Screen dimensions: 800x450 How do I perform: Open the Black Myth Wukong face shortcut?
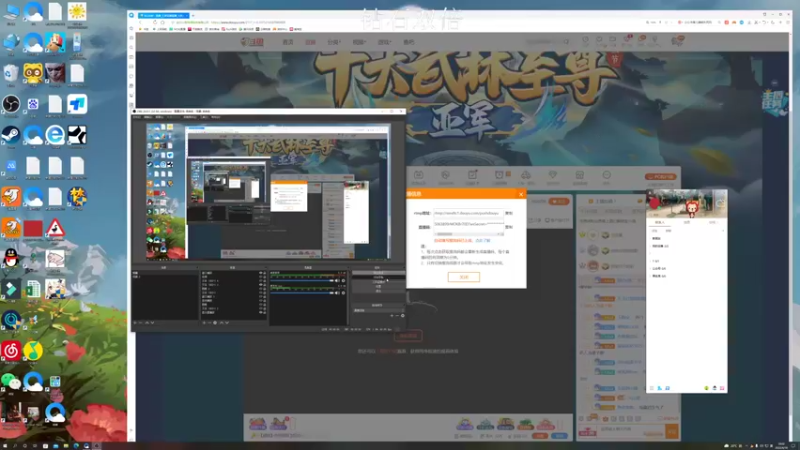(55, 74)
